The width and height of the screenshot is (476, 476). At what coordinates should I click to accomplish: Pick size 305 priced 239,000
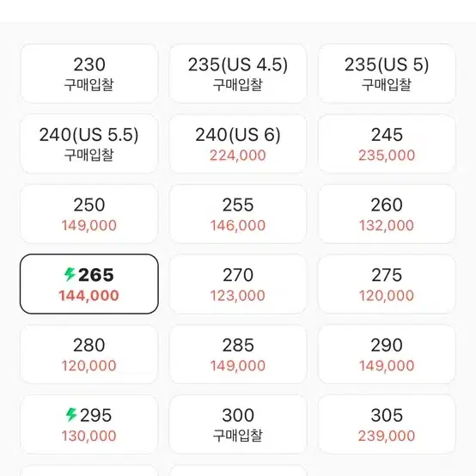pos(387,424)
